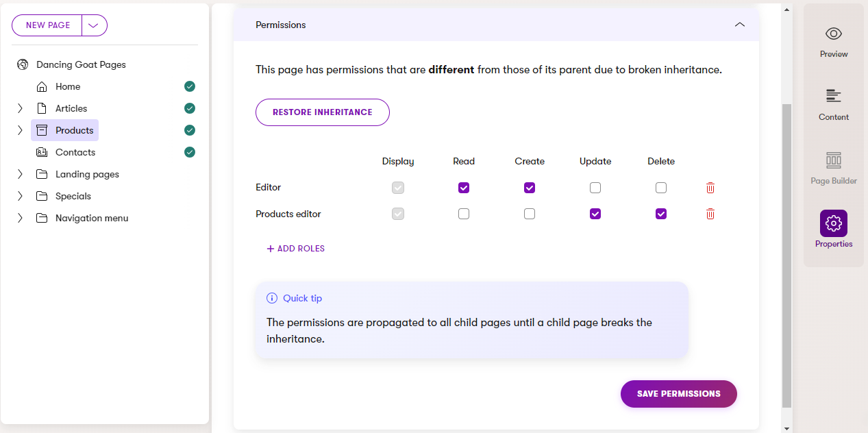Screen dimensions: 868x433
Task: Collapse the Permissions section
Action: point(739,25)
